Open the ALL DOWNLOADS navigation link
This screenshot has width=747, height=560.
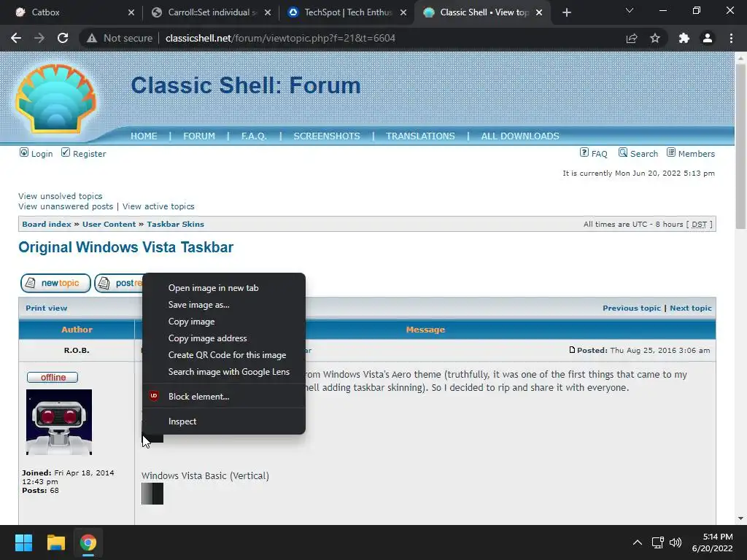click(520, 136)
